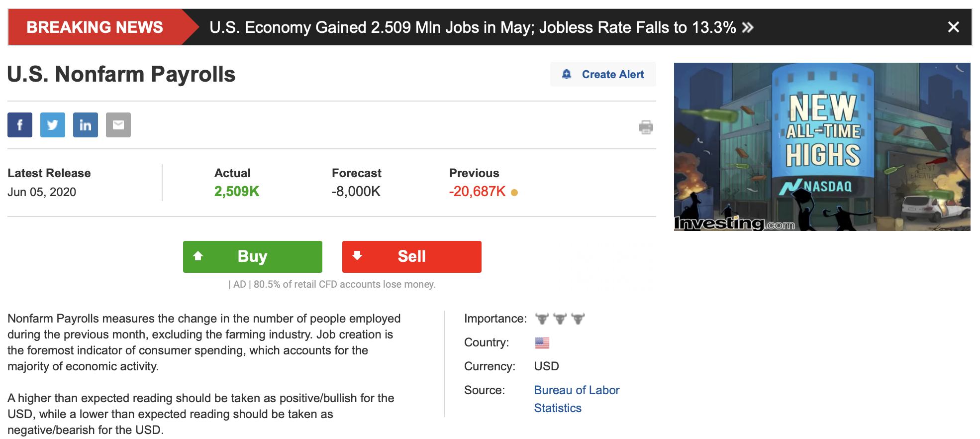Dismiss the Breaking News banner
Screen dimensions: 980x439
click(953, 27)
